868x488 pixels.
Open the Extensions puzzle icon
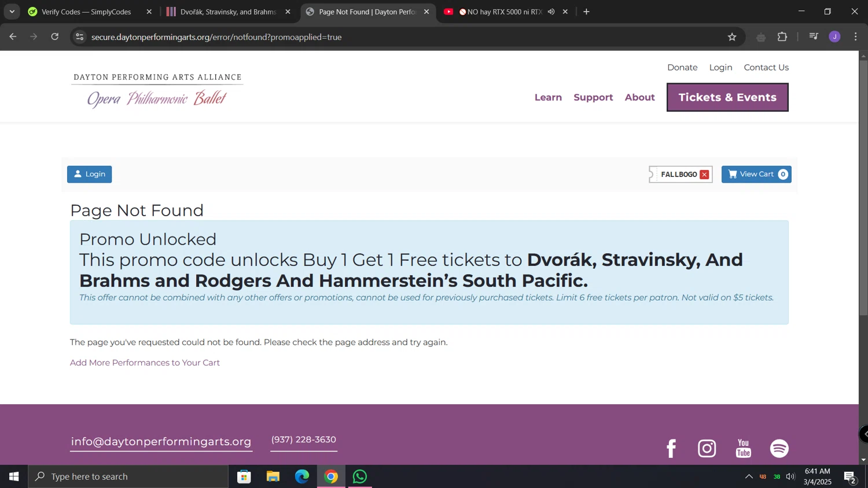(782, 37)
